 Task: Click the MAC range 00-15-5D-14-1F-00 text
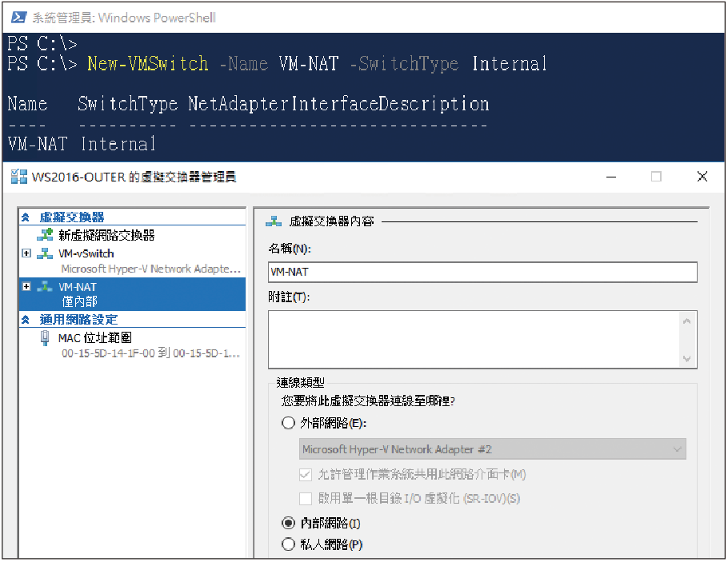(150, 353)
